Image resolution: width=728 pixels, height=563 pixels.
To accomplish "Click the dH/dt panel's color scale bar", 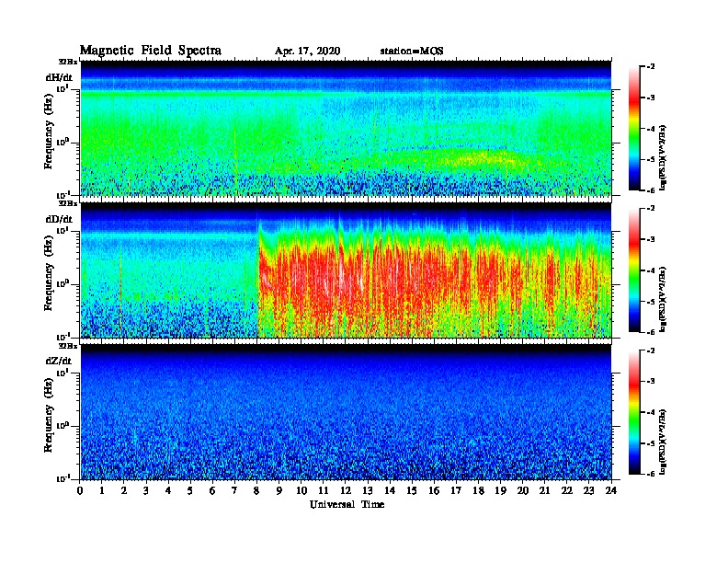I will coord(634,129).
